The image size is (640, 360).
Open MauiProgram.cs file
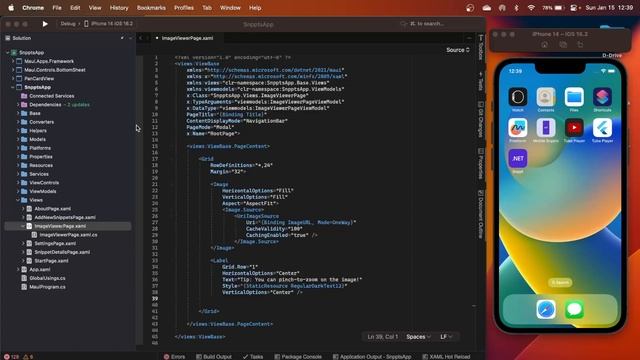(x=47, y=287)
